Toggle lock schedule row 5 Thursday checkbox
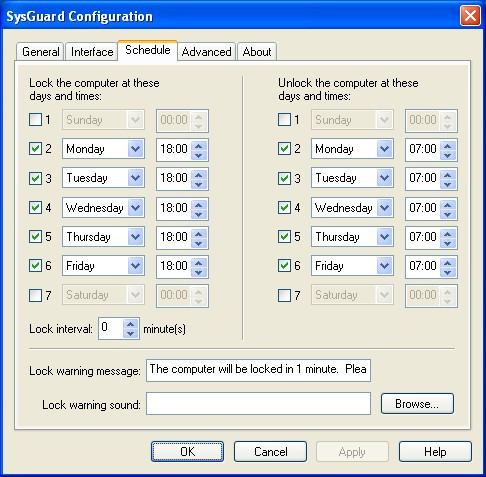 35,237
